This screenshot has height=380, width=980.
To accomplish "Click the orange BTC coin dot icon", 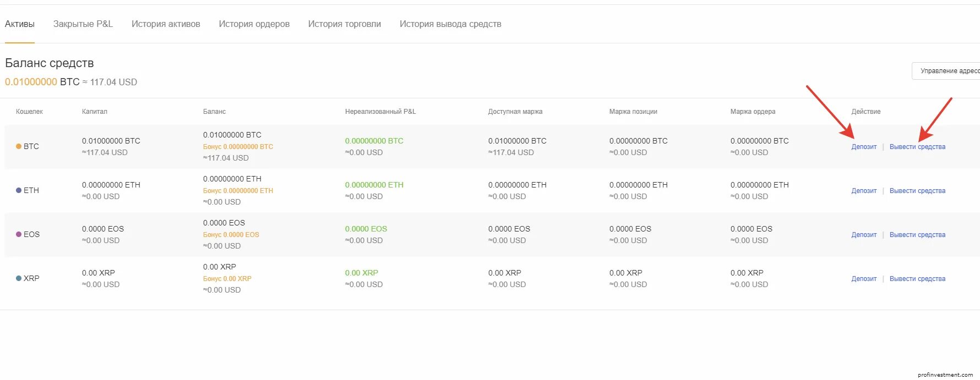I will pyautogui.click(x=19, y=146).
